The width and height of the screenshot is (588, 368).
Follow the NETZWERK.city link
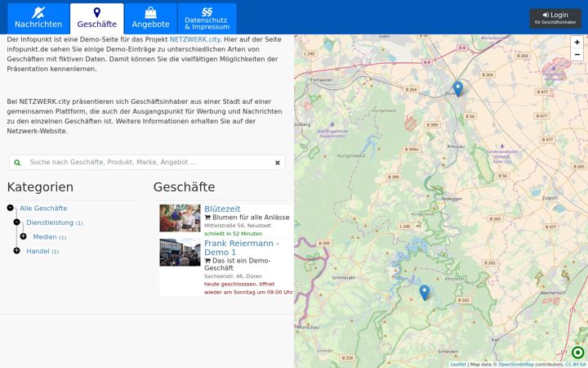tap(195, 39)
